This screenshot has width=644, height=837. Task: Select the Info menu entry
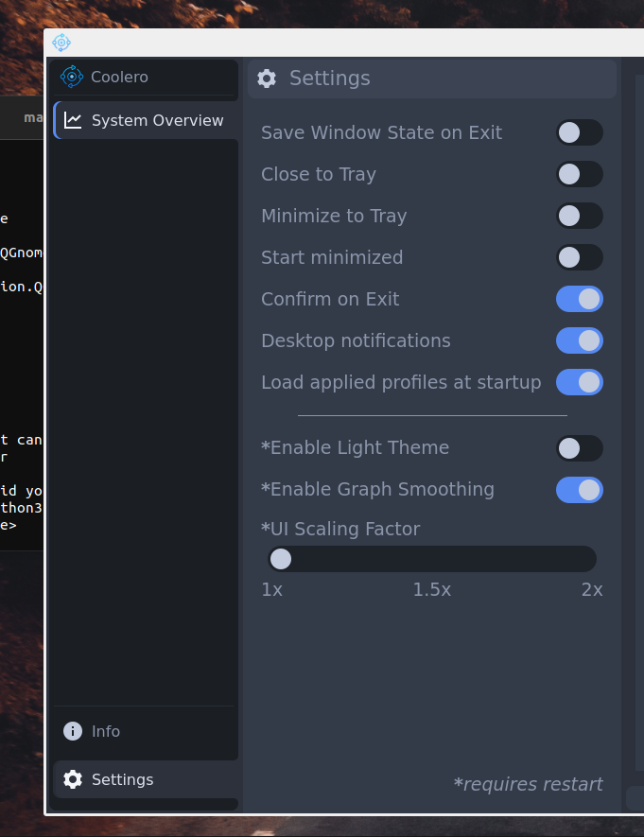(x=106, y=731)
